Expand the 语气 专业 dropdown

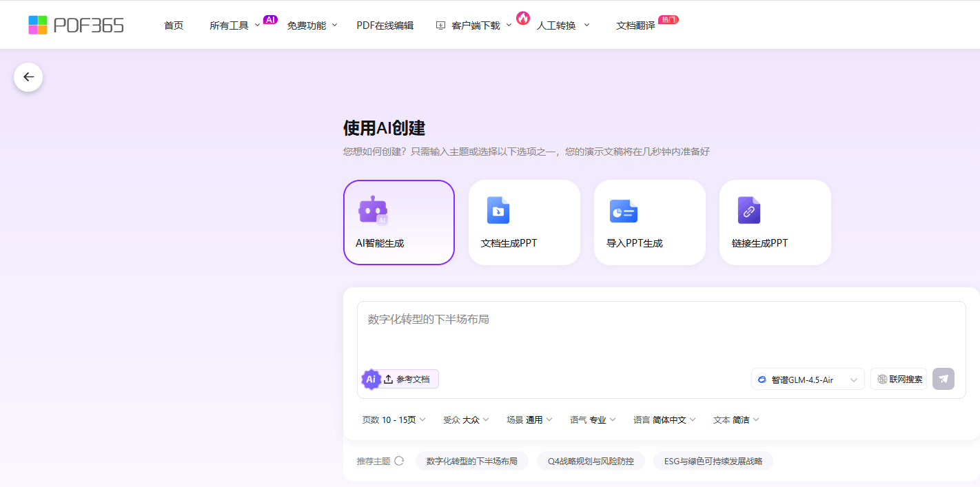tap(593, 419)
